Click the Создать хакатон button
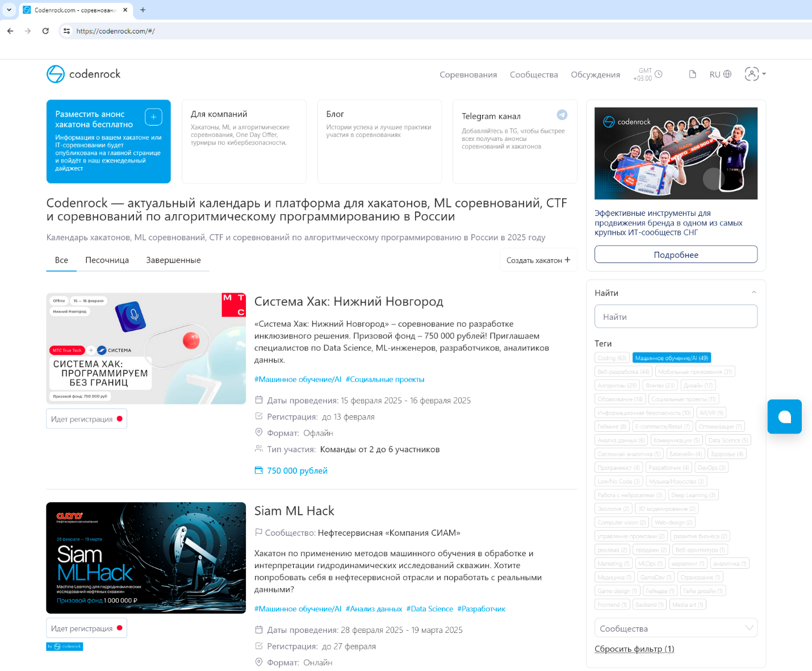 click(538, 260)
